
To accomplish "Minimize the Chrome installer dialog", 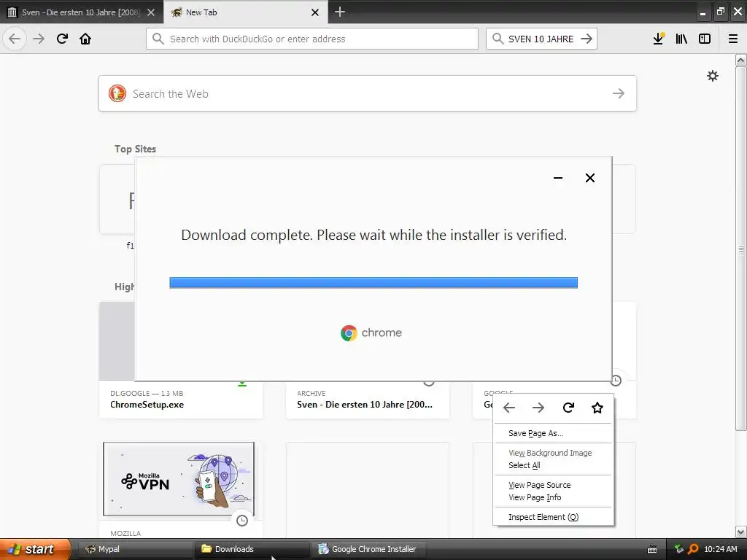I will click(x=558, y=178).
